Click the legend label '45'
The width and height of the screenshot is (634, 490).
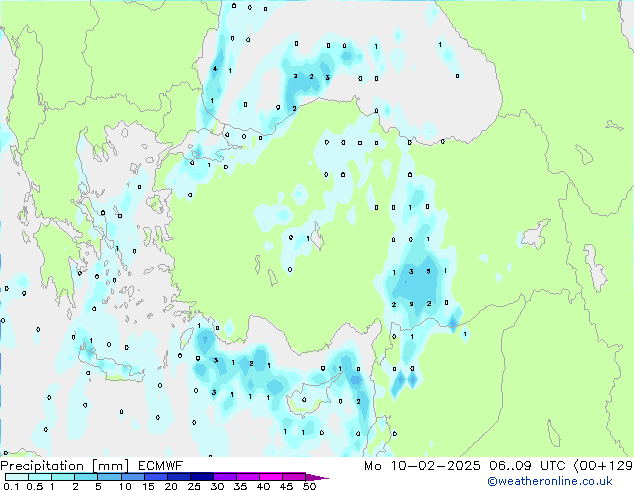coord(286,486)
